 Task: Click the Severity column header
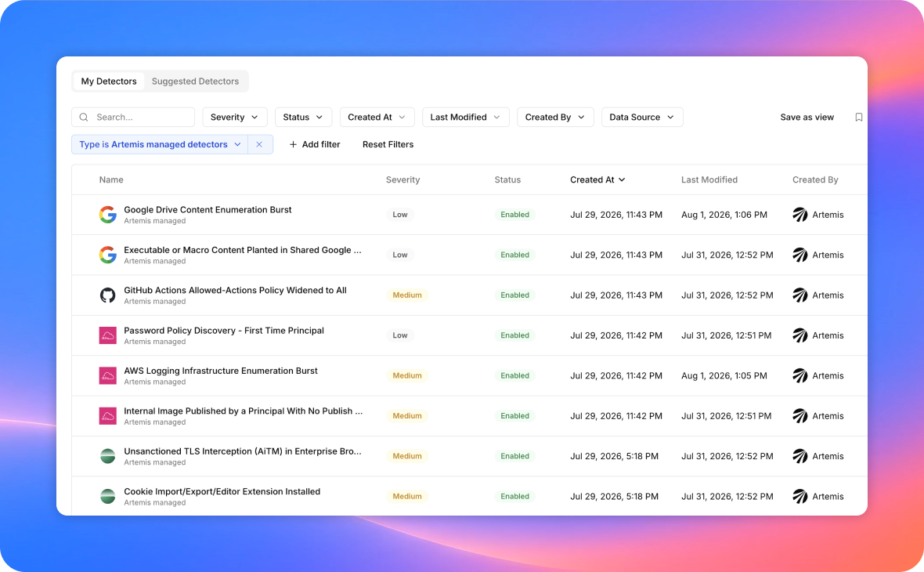403,180
